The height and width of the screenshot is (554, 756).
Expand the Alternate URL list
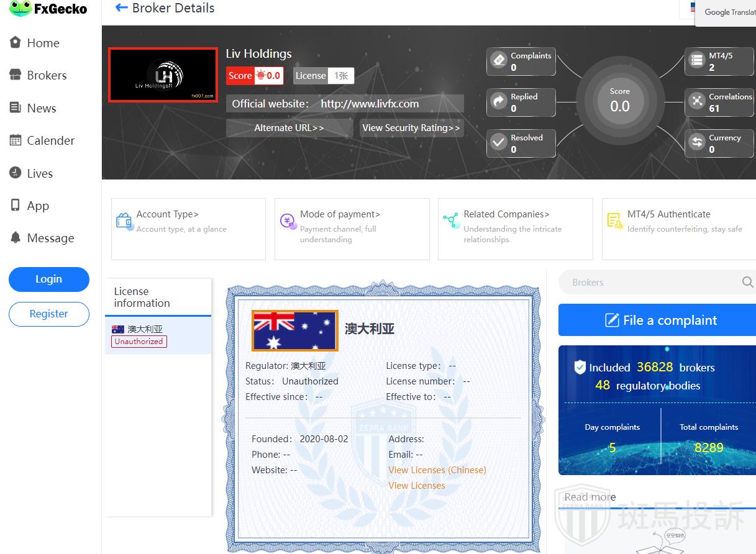[x=289, y=128]
